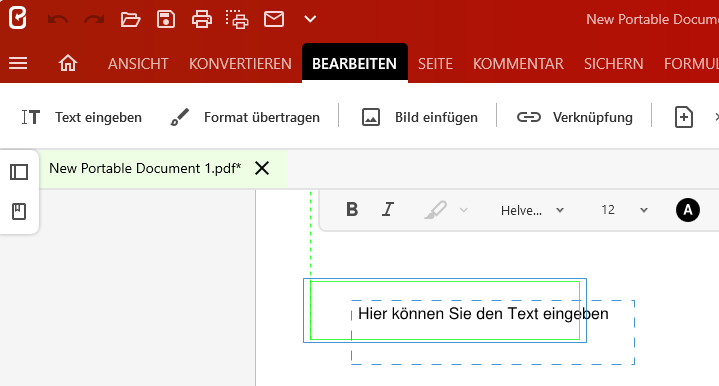Click the highlighter marker icon
This screenshot has height=386, width=719.
pos(435,210)
